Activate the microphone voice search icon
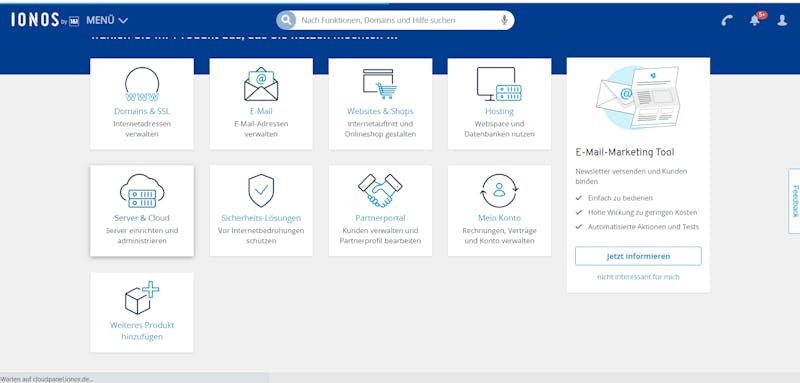The height and width of the screenshot is (383, 800). 504,20
